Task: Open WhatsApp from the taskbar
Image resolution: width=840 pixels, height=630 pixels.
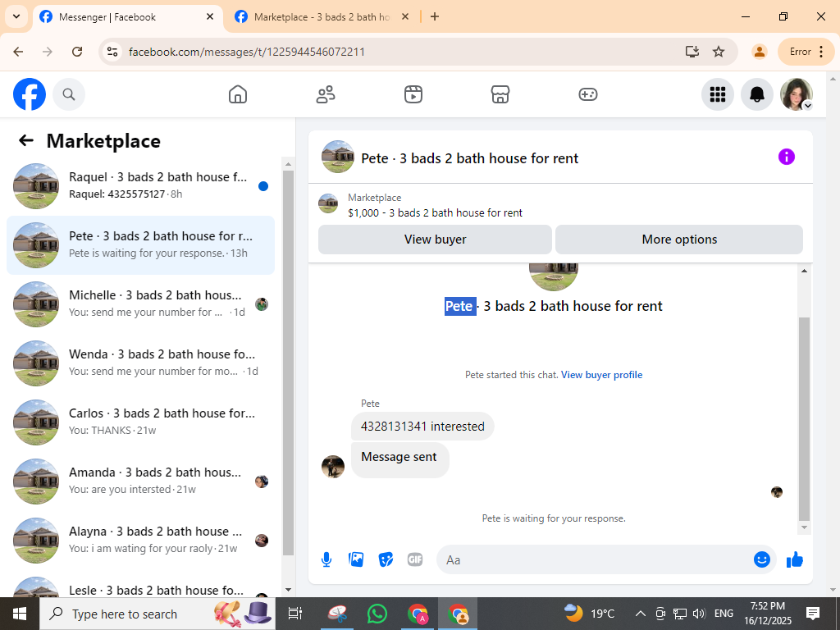Action: coord(377,614)
